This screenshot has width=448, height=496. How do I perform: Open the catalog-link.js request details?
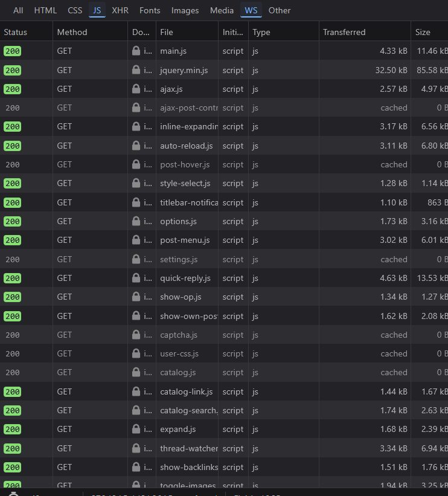186,392
